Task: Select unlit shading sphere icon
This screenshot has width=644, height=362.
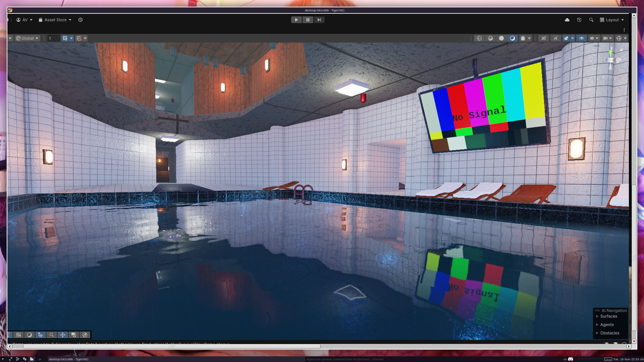Action: click(501, 38)
